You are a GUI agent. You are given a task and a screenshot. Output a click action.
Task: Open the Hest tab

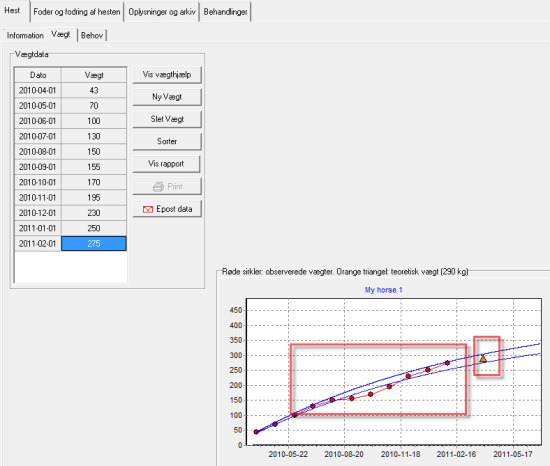[x=12, y=11]
